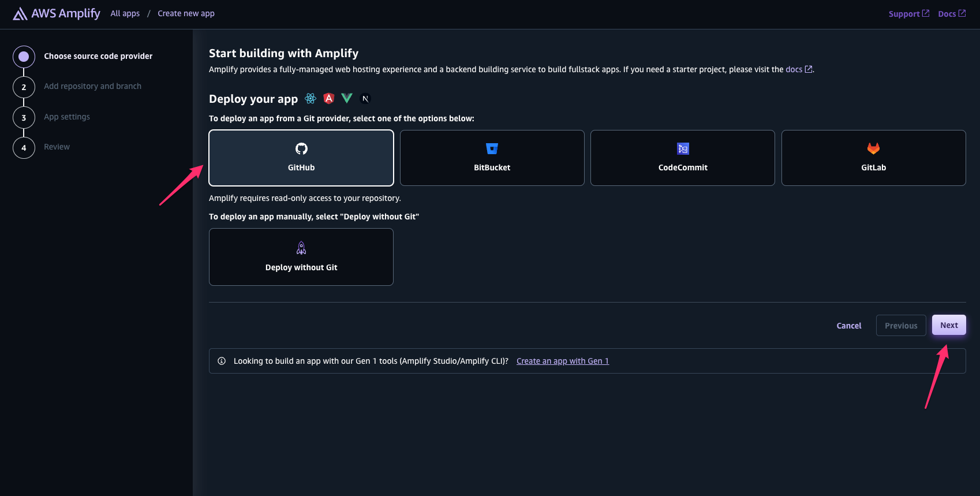Viewport: 980px width, 496px height.
Task: Click the 'Start building with Amplify' heading
Action: (x=283, y=53)
